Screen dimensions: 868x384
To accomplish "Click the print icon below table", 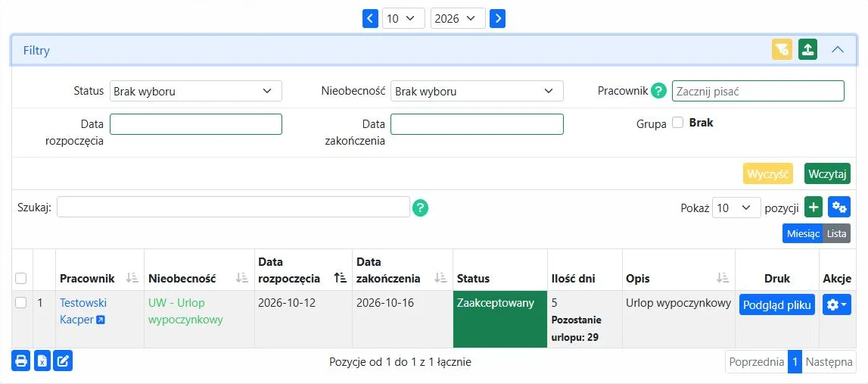I will [x=21, y=361].
